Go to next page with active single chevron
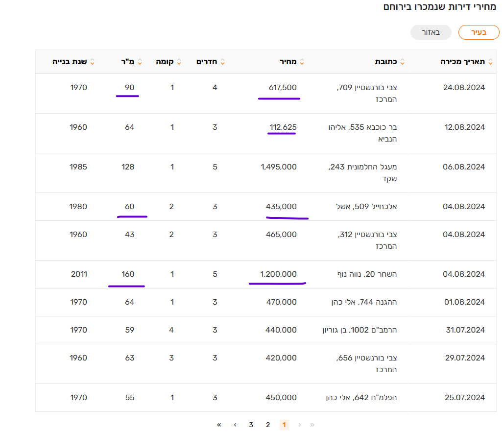The width and height of the screenshot is (504, 432). tap(235, 425)
